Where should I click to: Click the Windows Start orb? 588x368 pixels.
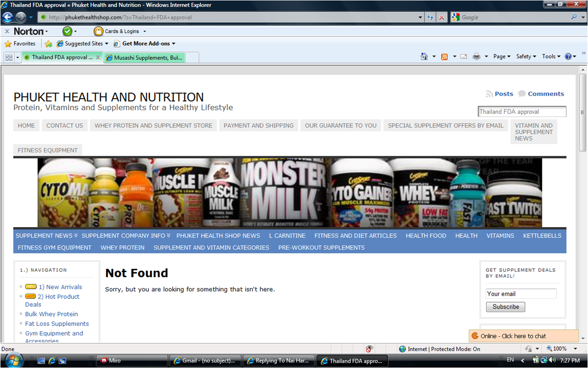pos(14,360)
